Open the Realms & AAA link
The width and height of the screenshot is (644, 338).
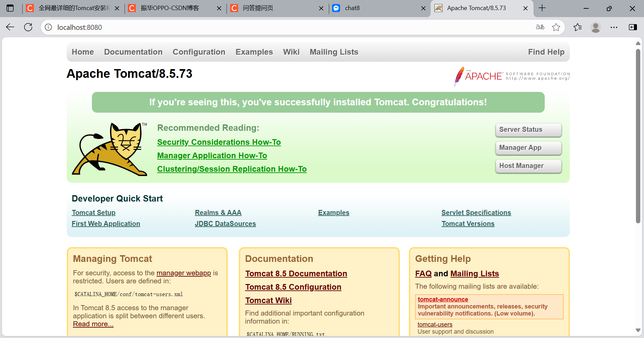218,213
